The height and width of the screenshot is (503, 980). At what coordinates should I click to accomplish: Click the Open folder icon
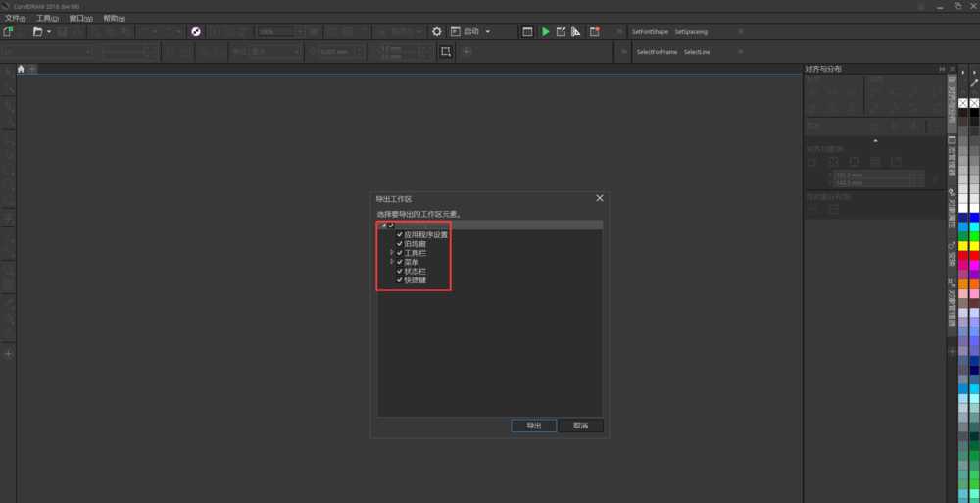click(x=37, y=32)
